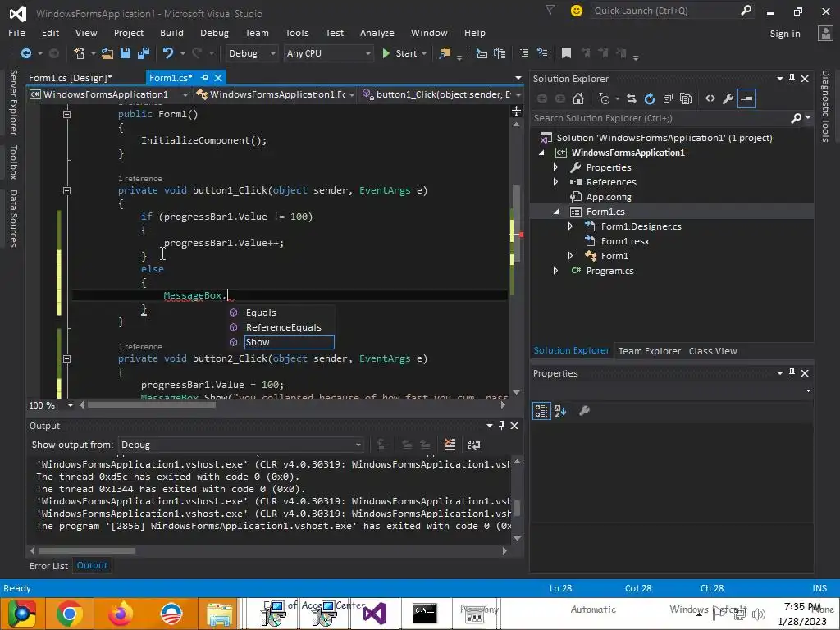Click the Undo arrow icon
This screenshot has height=630, width=840.
[x=168, y=53]
